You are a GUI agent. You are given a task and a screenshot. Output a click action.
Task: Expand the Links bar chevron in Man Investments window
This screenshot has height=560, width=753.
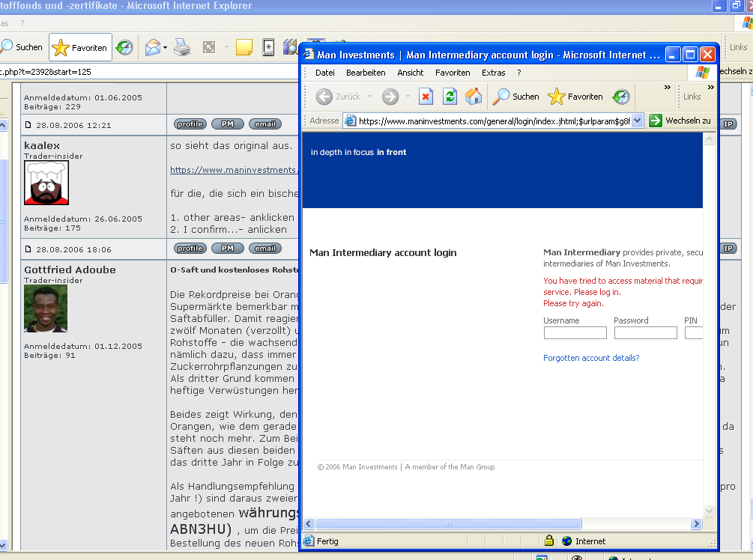711,88
